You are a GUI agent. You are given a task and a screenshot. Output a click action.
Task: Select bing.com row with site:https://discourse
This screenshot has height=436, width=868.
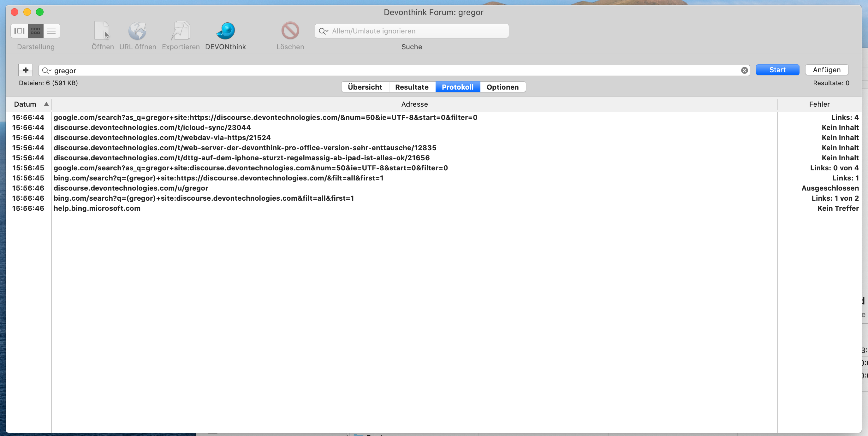coord(434,178)
